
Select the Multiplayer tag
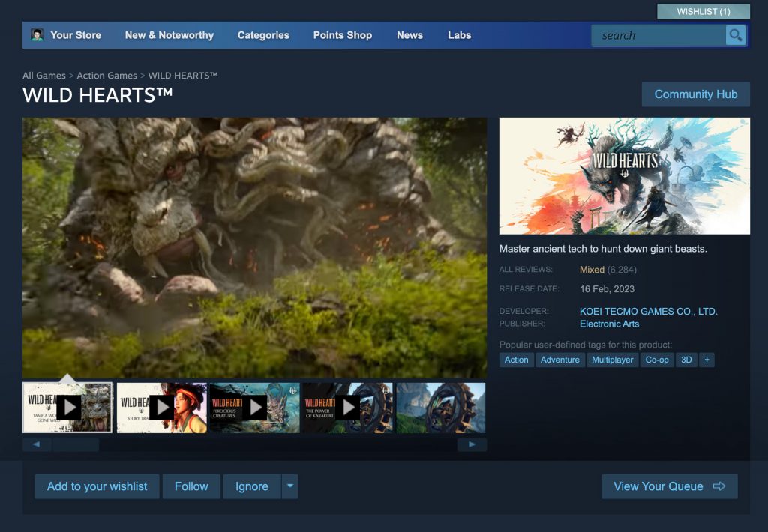612,360
